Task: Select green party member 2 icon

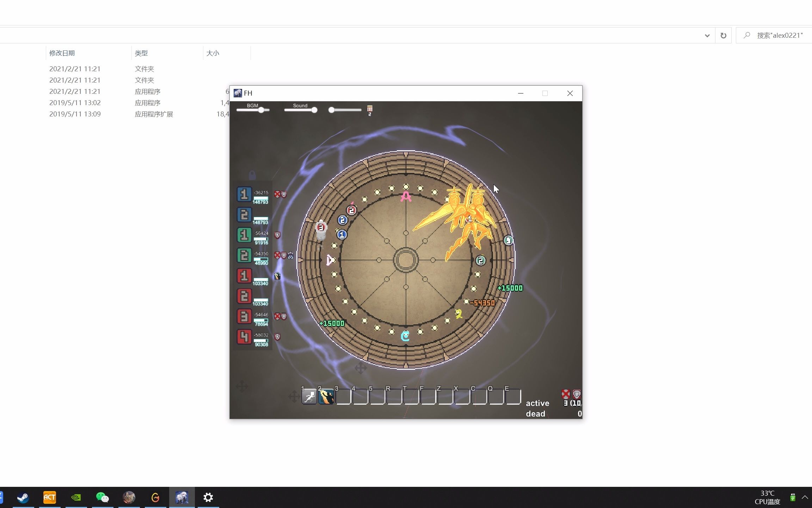Action: click(x=244, y=255)
